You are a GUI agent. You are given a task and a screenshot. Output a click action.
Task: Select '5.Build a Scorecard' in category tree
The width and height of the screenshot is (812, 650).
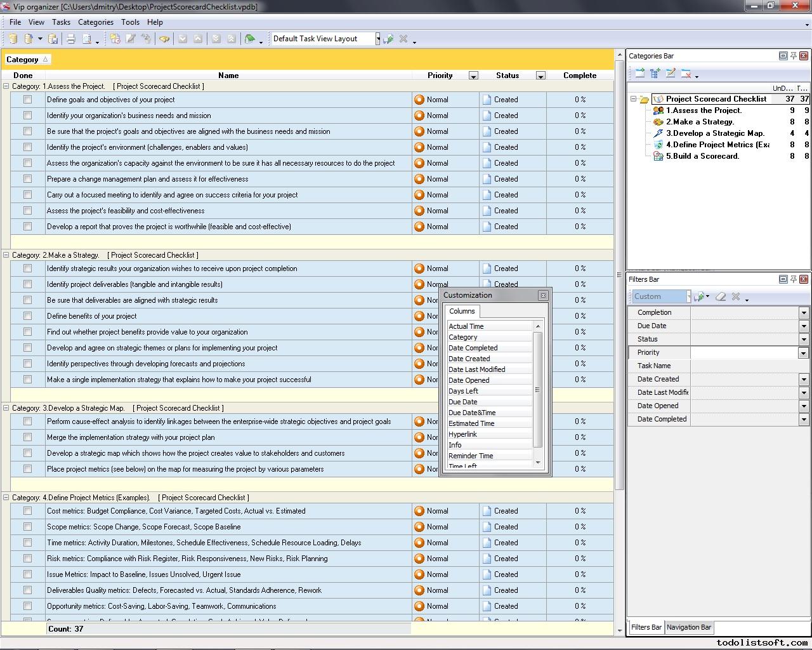(702, 156)
